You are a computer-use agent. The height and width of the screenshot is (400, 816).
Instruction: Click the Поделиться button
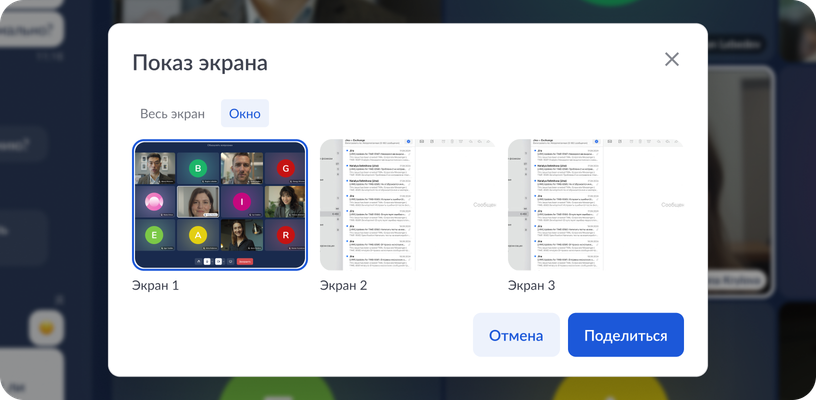[x=625, y=335]
